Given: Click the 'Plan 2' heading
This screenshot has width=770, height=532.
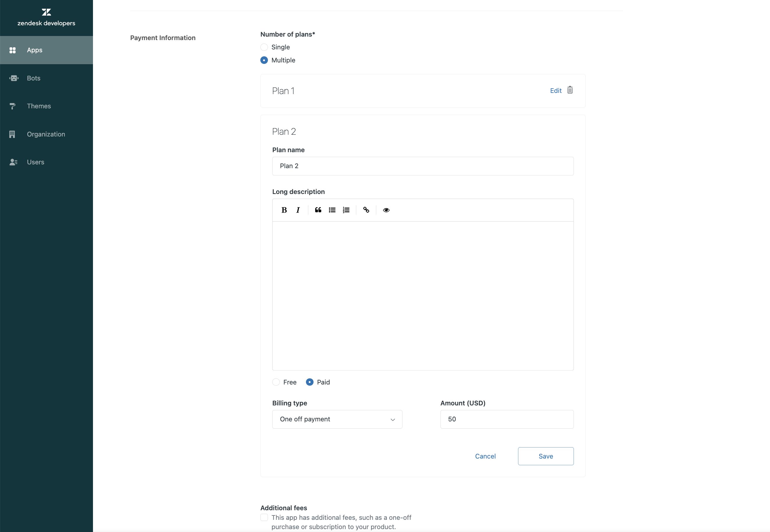Looking at the screenshot, I should (284, 132).
